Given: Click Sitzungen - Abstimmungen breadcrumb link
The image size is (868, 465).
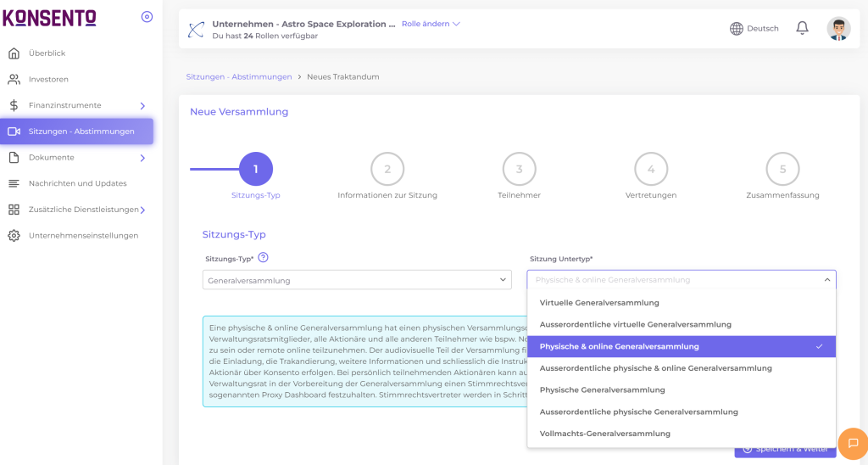Looking at the screenshot, I should [238, 77].
